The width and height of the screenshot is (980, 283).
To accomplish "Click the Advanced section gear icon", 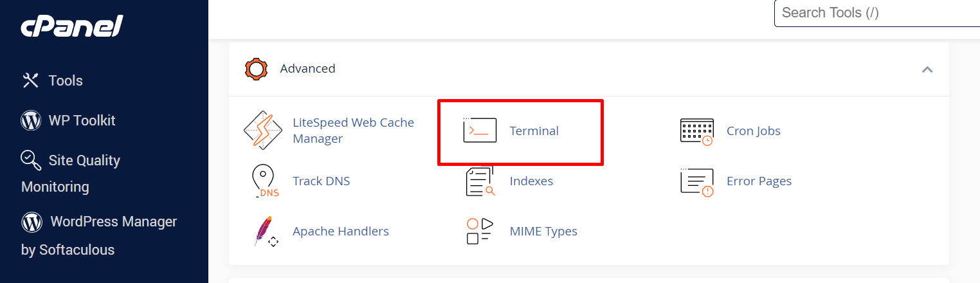I will [x=256, y=69].
